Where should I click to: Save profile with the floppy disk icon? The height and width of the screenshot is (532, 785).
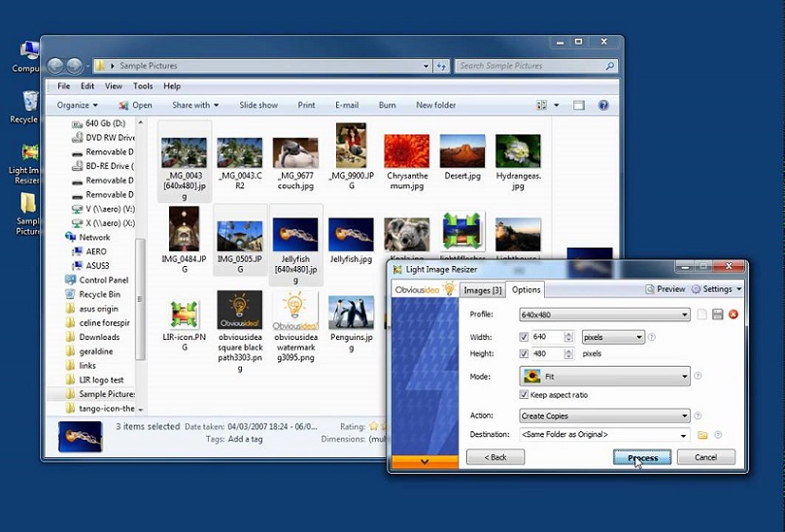(717, 315)
